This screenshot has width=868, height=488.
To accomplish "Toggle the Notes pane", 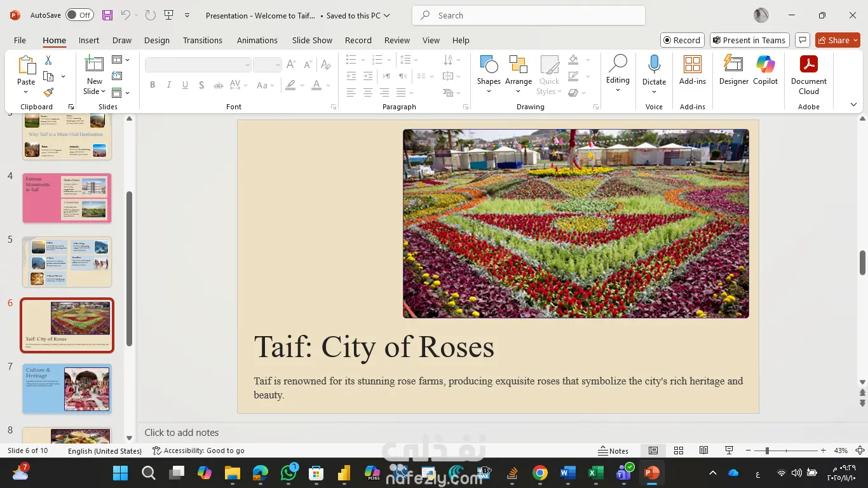I will [613, 451].
